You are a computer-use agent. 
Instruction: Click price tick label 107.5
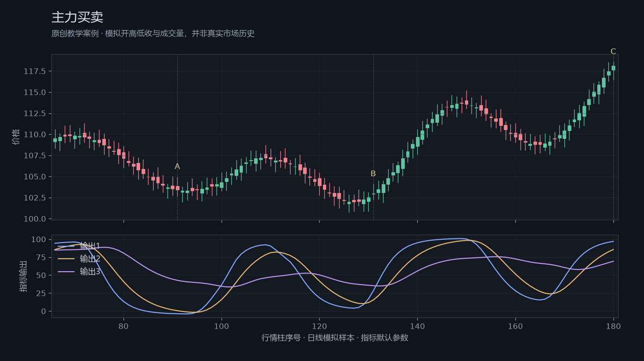pyautogui.click(x=35, y=156)
